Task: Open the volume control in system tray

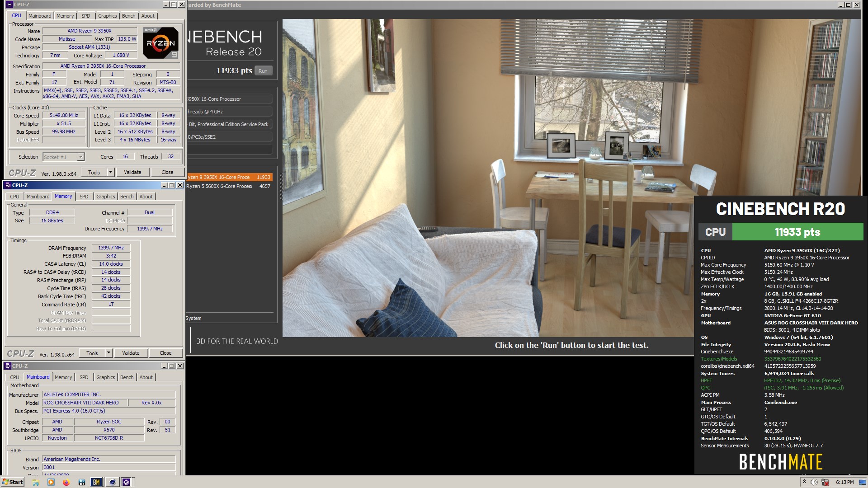Action: click(814, 482)
